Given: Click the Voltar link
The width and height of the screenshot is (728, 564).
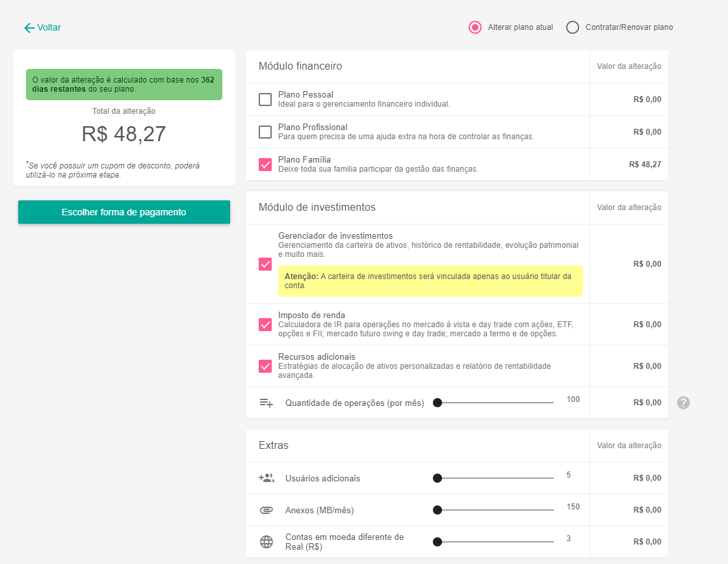Looking at the screenshot, I should [x=49, y=28].
